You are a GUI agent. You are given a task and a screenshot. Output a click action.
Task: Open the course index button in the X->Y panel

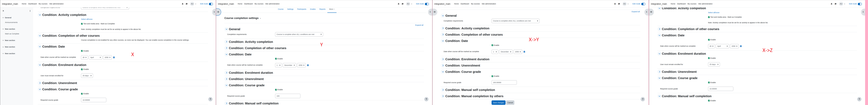point(435,12)
